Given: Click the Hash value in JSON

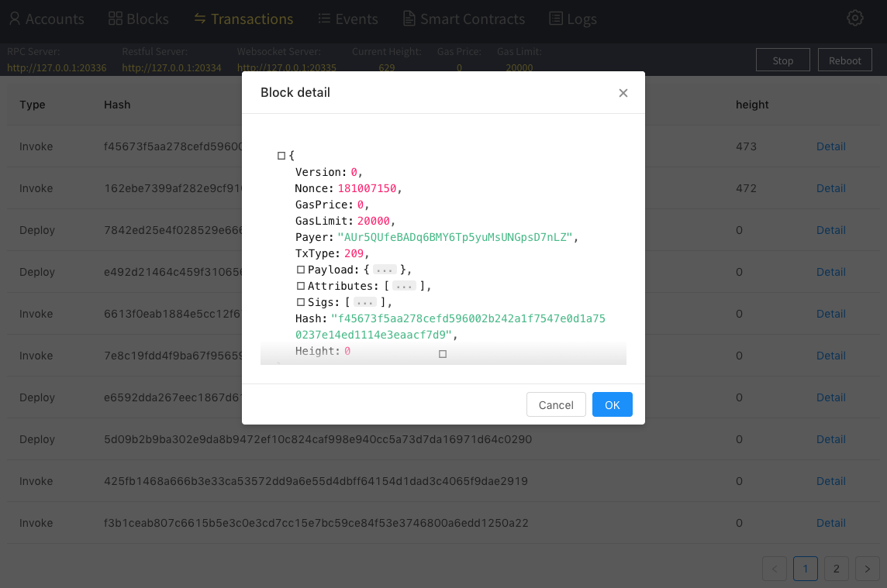Looking at the screenshot, I should pos(450,327).
